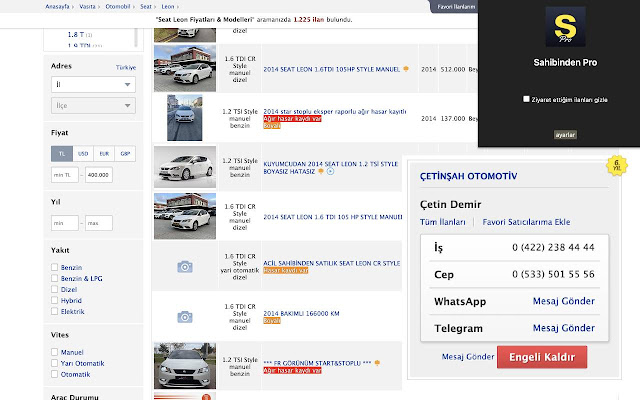
Task: Go to Leon breadcrumb
Action: coord(168,7)
